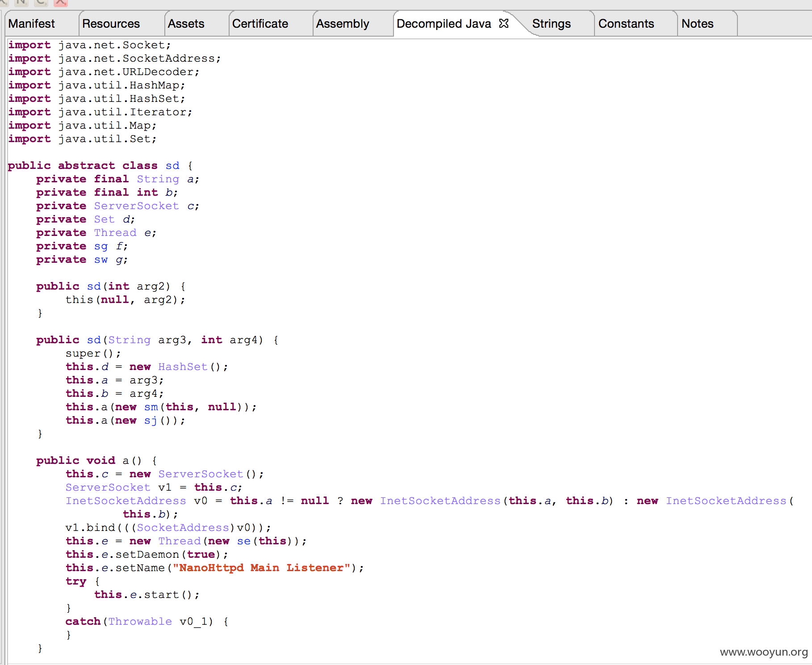The width and height of the screenshot is (812, 665).
Task: Click the C comment toolbar icon
Action: [40, 2]
